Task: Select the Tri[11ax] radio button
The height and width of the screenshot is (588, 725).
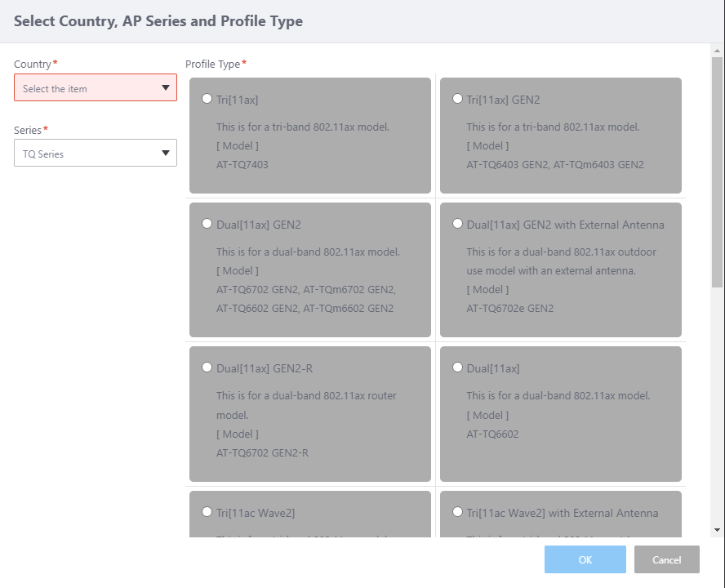Action: click(x=207, y=99)
